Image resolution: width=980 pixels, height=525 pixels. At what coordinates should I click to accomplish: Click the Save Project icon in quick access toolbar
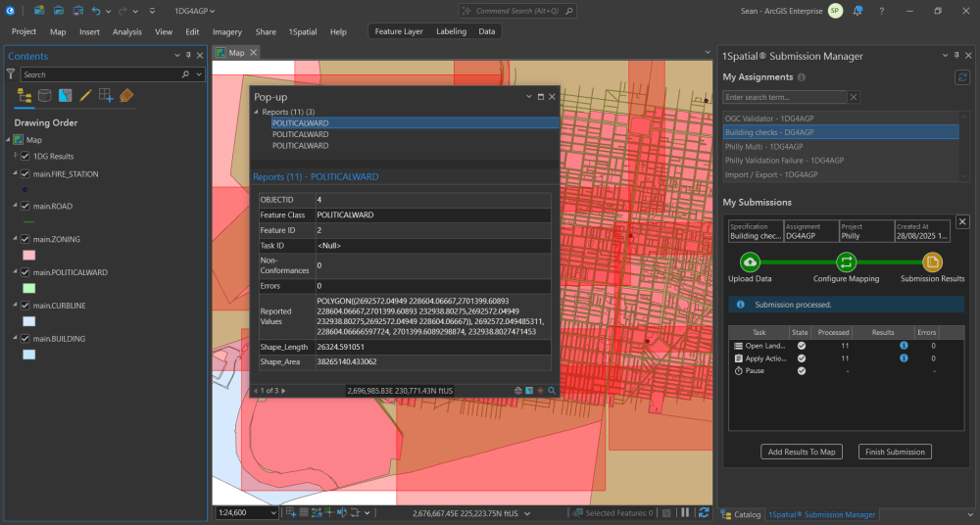coord(77,11)
